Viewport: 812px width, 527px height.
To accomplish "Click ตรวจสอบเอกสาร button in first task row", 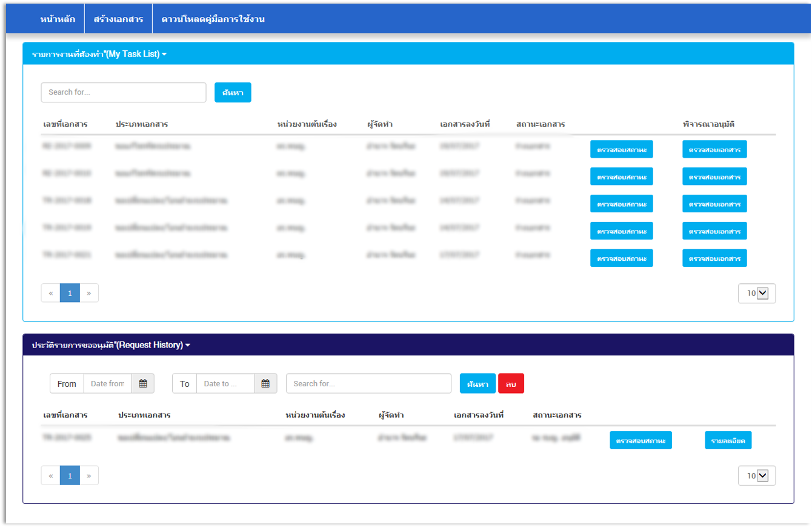I will [x=714, y=149].
